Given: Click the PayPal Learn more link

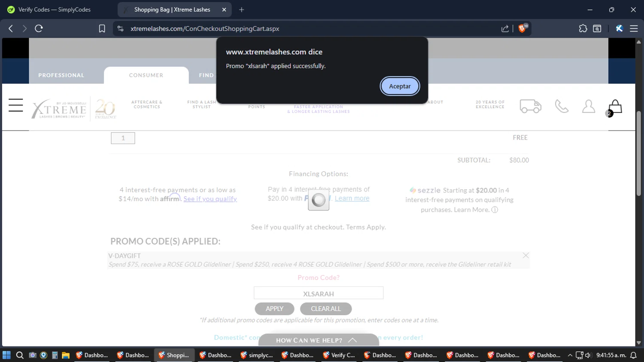Looking at the screenshot, I should (x=352, y=198).
